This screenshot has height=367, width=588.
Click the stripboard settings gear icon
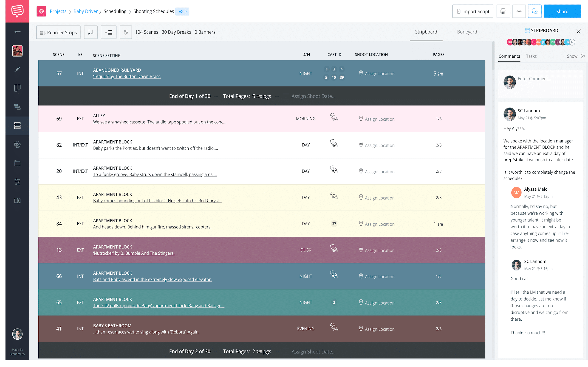[x=126, y=32]
